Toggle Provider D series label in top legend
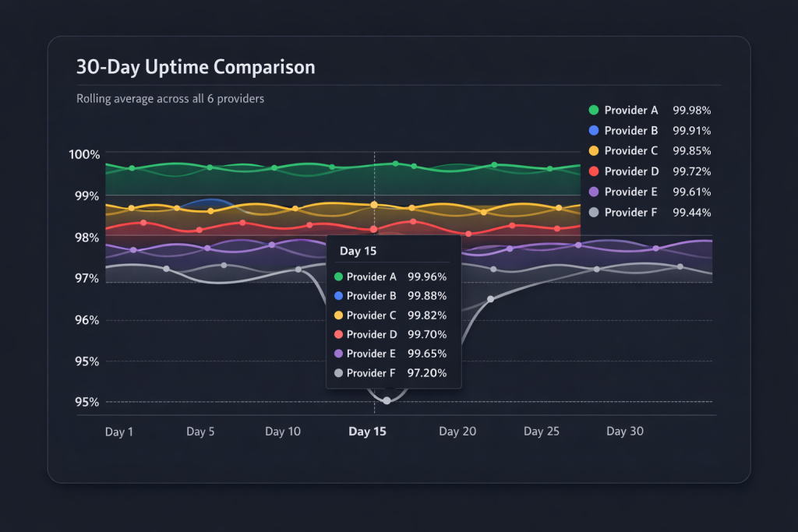 pyautogui.click(x=631, y=171)
